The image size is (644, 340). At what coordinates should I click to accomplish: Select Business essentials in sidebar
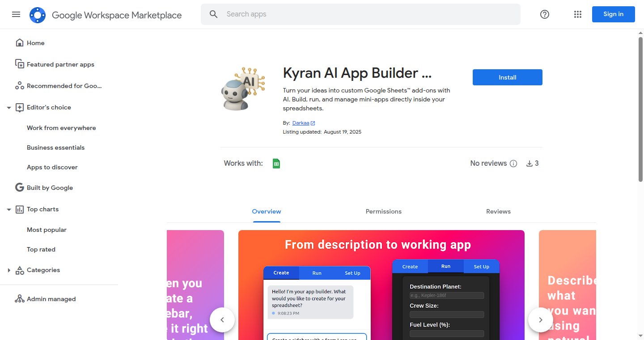click(55, 147)
